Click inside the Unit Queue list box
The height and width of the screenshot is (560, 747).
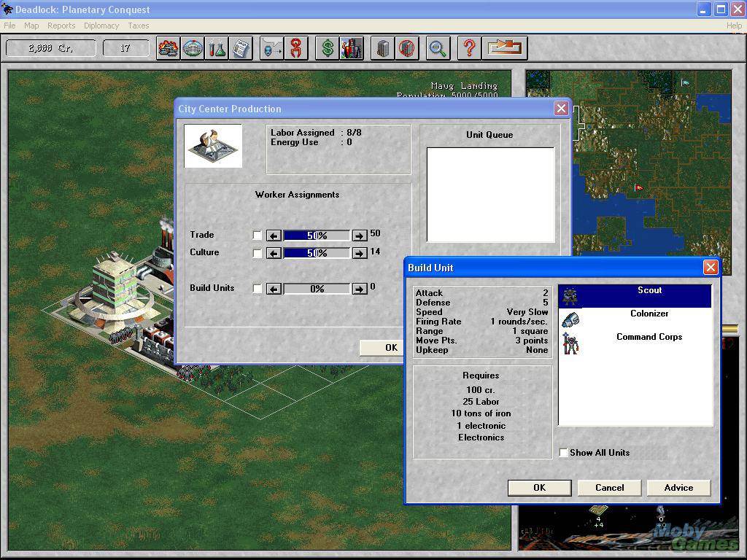point(491,195)
